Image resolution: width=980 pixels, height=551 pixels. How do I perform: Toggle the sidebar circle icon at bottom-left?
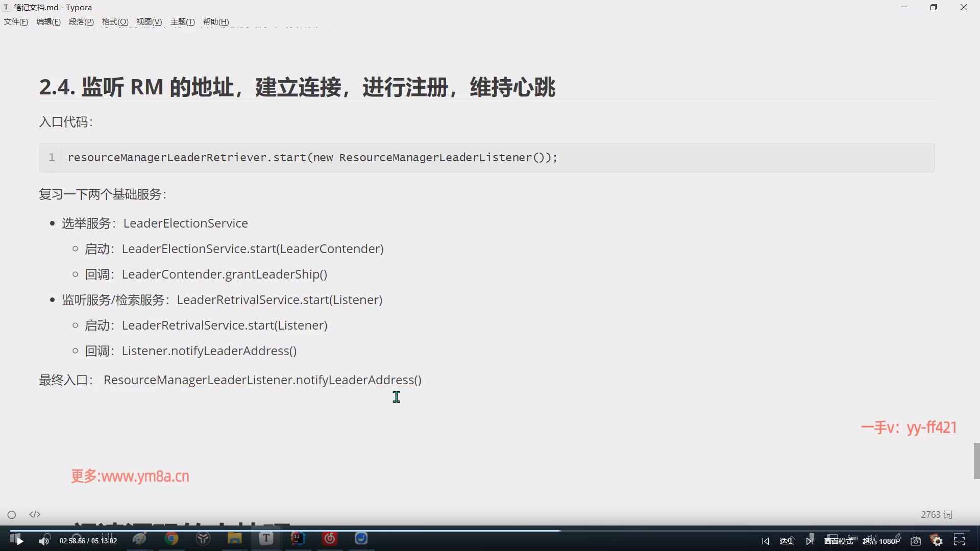[12, 515]
